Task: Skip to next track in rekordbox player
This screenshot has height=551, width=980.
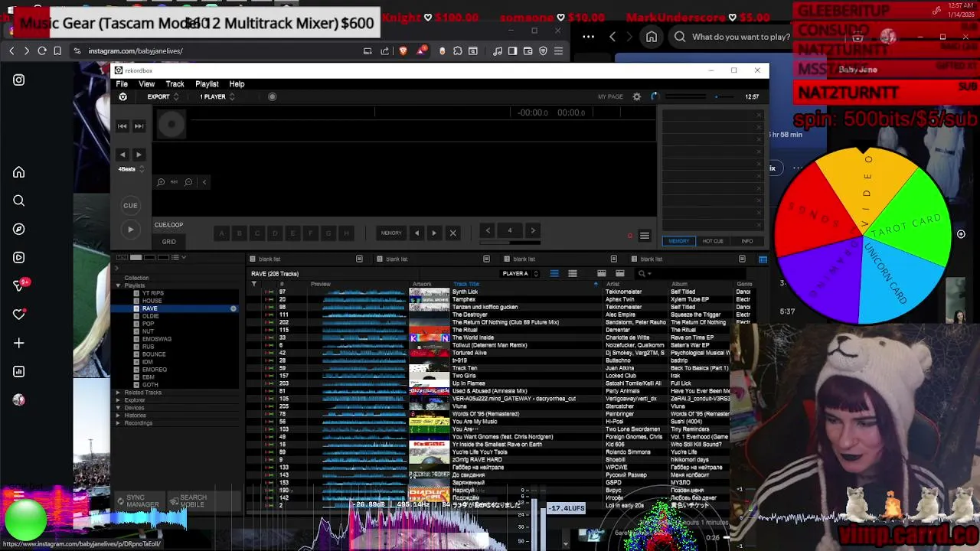Action: (x=139, y=126)
